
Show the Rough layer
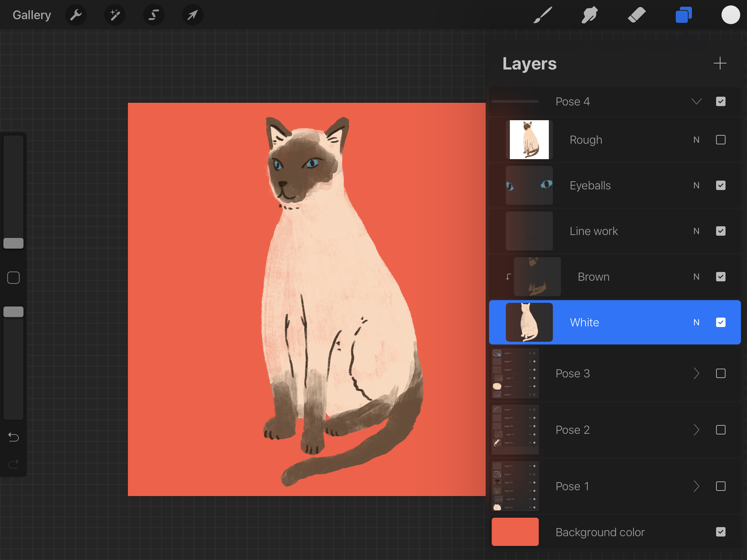[x=720, y=140]
